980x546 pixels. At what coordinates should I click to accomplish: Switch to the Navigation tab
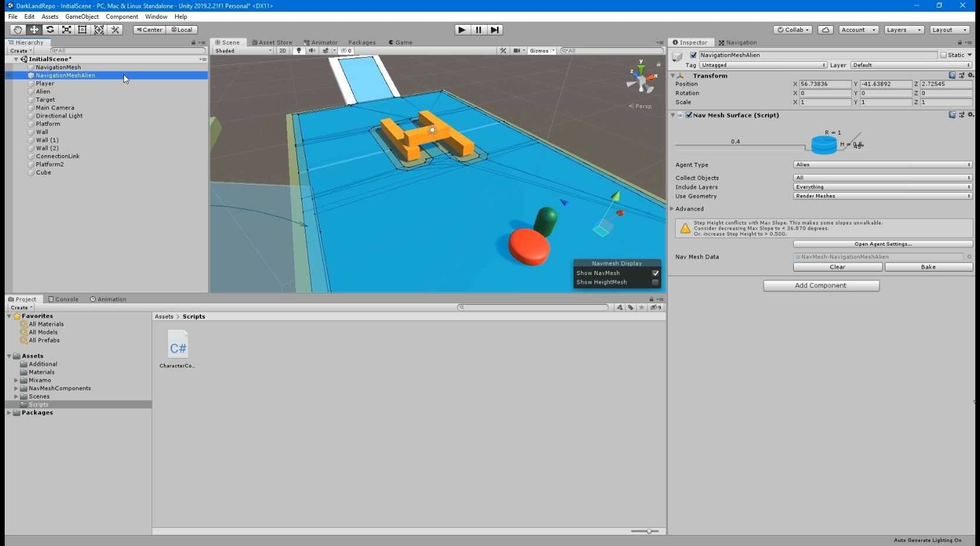coord(737,42)
